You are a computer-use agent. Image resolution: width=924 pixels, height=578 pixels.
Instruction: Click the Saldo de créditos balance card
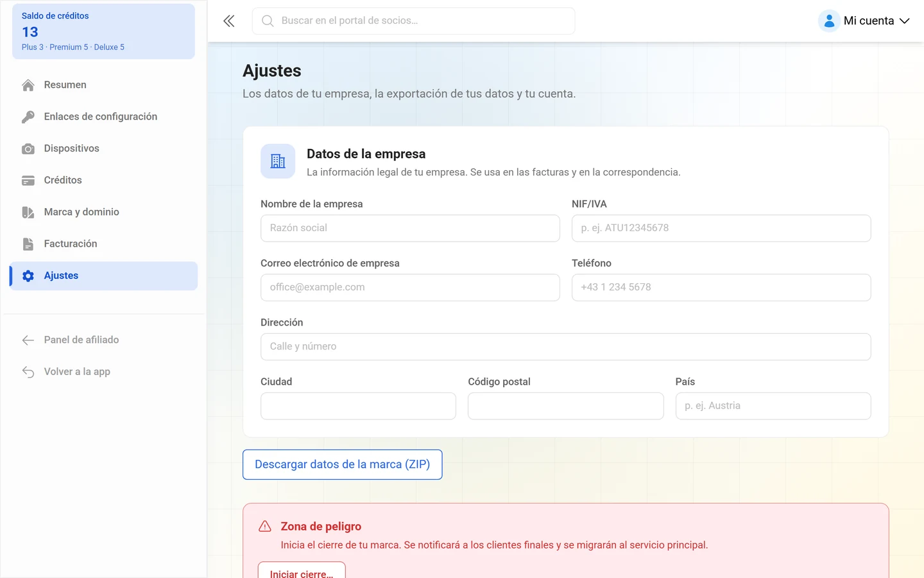click(x=103, y=31)
